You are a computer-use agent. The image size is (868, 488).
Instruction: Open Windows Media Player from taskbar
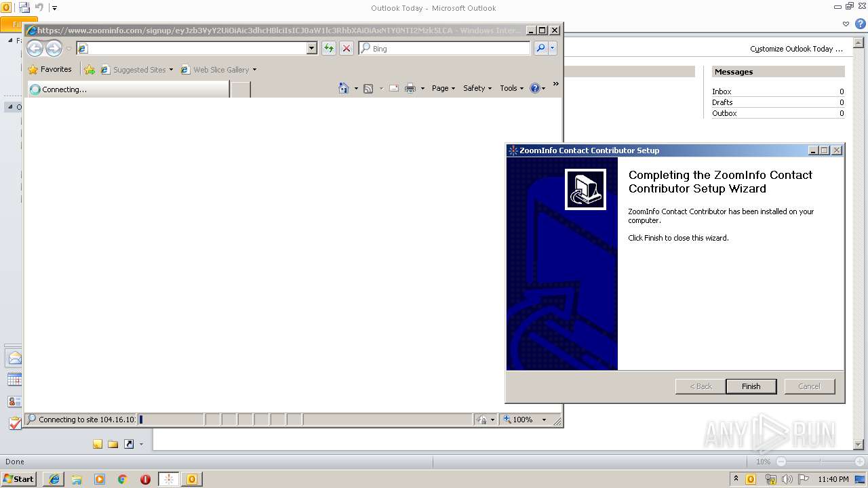[x=100, y=479]
